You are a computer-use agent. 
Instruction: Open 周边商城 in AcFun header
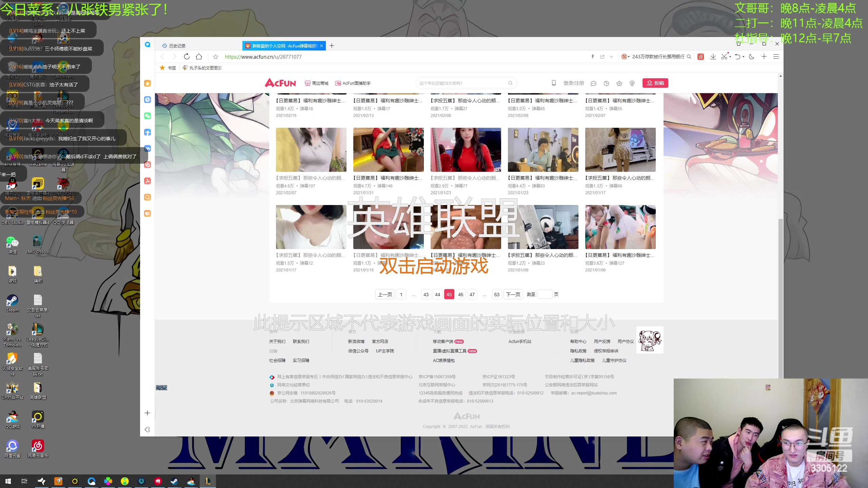point(316,83)
